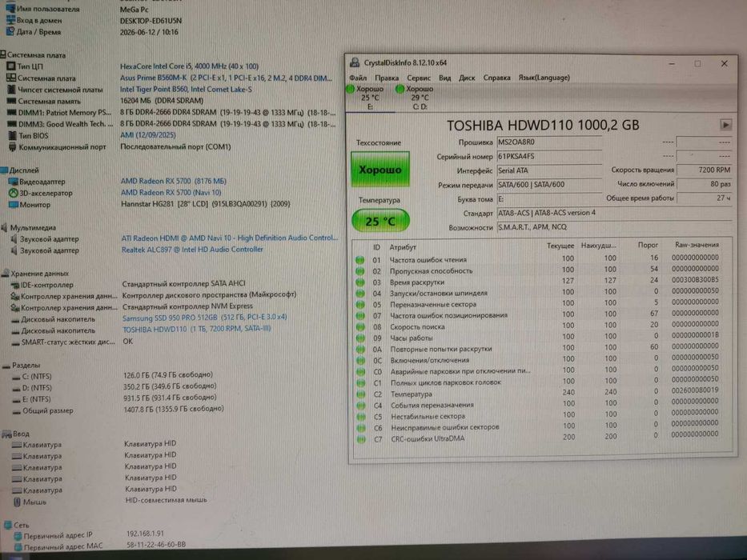Screen dimensions: 747x560
Task: Click status icon for 05 Переназначенные сектора
Action: click(360, 304)
